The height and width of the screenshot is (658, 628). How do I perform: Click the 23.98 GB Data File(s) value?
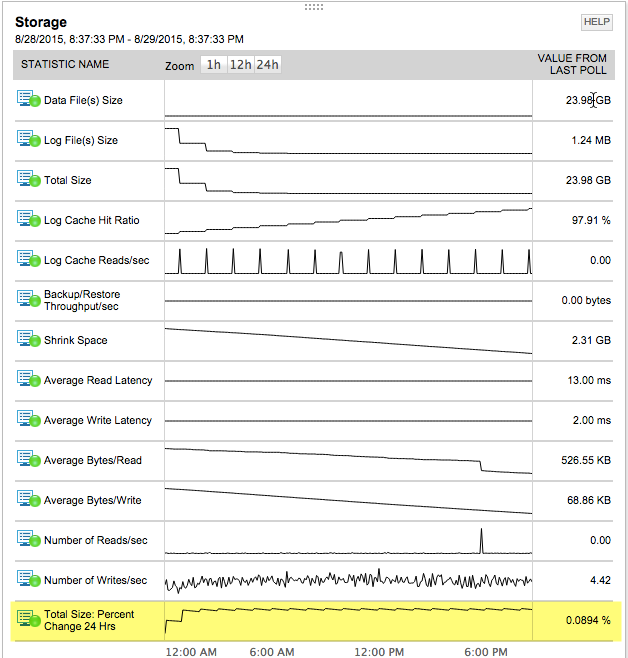(x=588, y=100)
